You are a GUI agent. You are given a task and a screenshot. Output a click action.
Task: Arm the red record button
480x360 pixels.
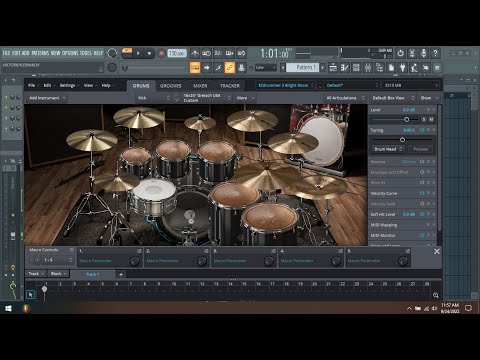click(161, 53)
